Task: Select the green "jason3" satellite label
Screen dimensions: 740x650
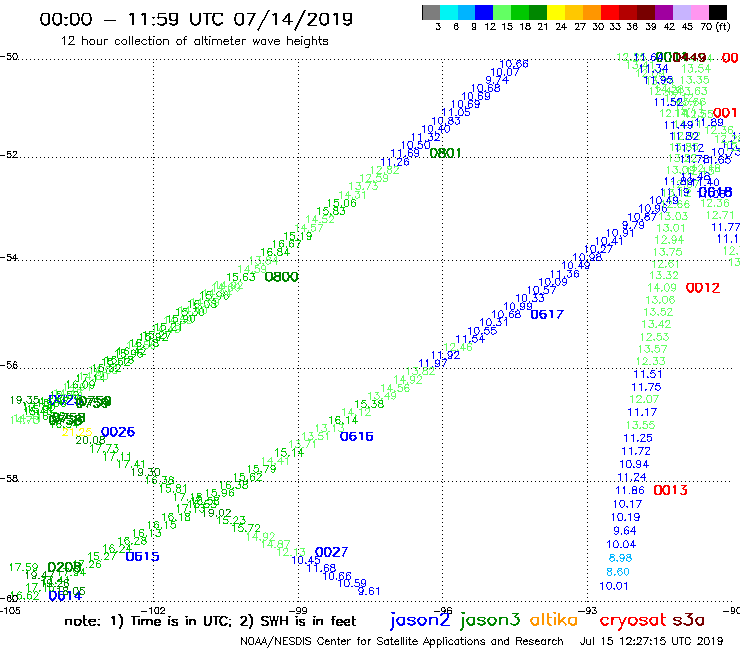Action: click(490, 620)
